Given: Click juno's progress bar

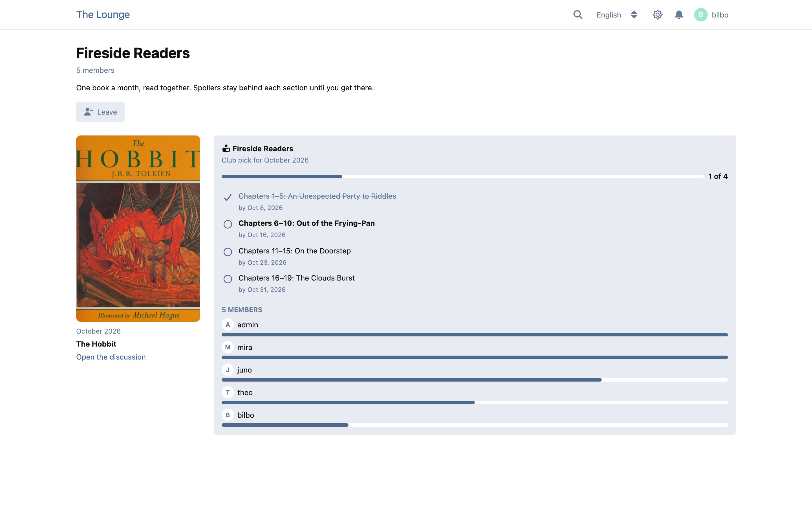Looking at the screenshot, I should (x=475, y=380).
